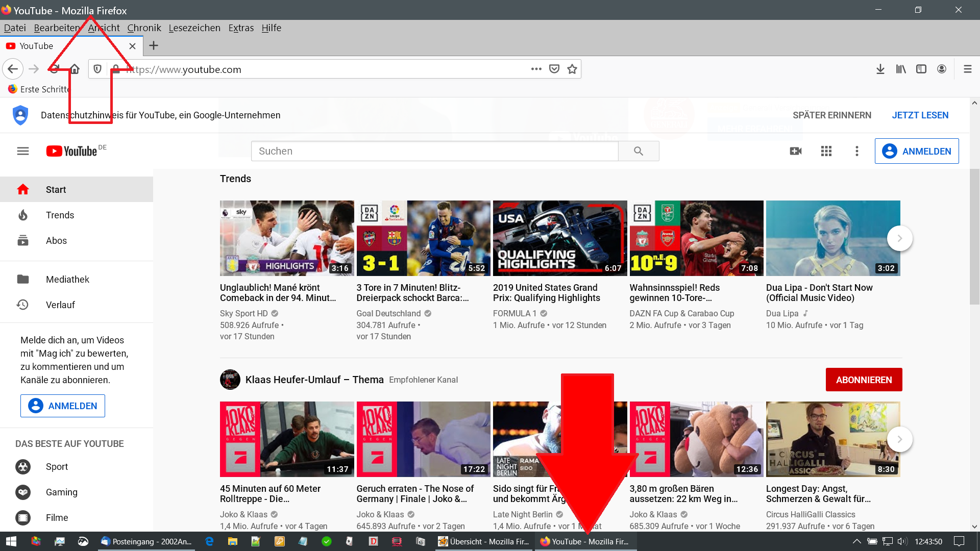
Task: Select Trends in sidebar
Action: 77,215
